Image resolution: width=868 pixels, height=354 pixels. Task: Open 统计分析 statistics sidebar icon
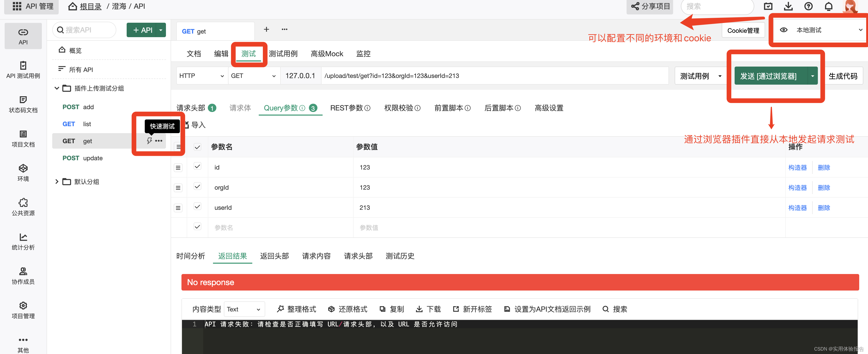pos(23,237)
